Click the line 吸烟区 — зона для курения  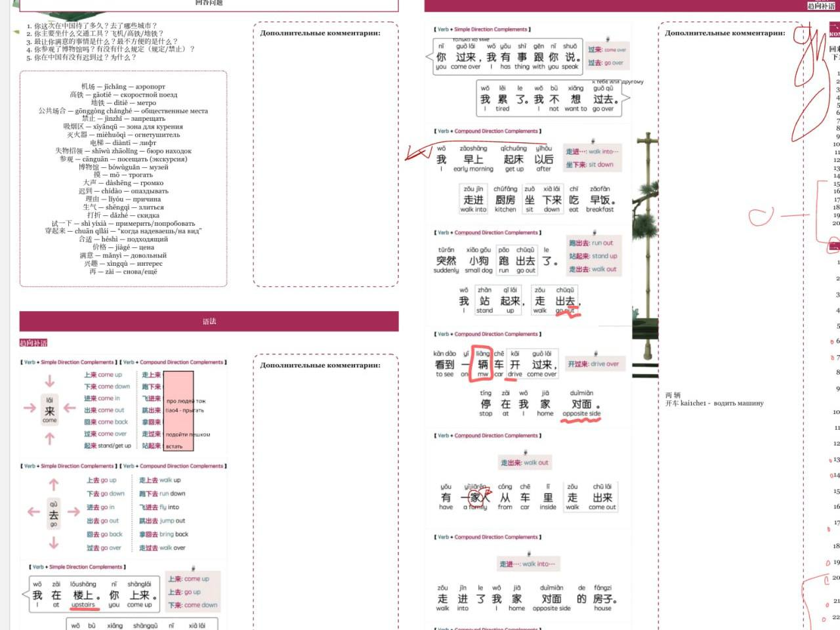pyautogui.click(x=123, y=127)
